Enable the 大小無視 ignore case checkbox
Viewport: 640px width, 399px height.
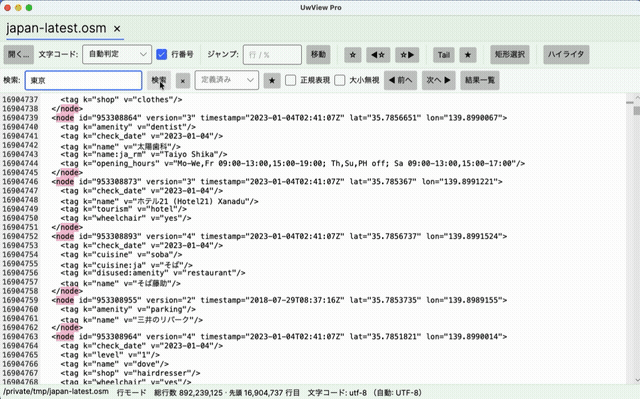point(340,80)
